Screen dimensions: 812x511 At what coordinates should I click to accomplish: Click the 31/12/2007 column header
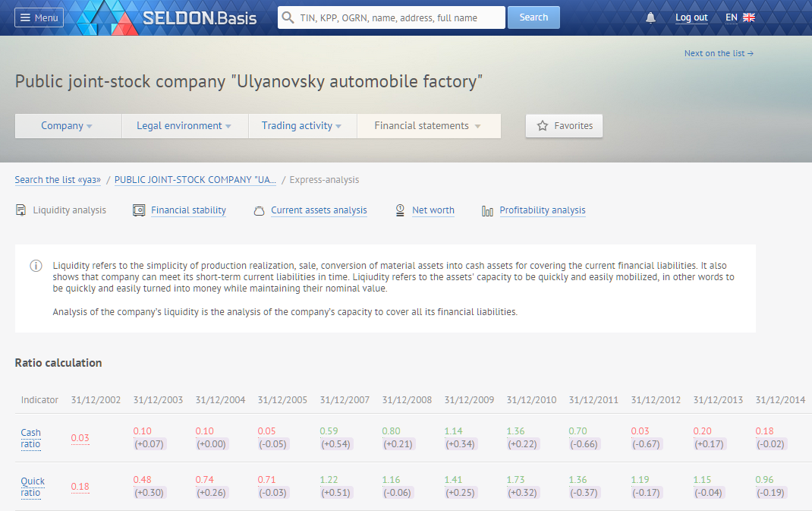345,400
